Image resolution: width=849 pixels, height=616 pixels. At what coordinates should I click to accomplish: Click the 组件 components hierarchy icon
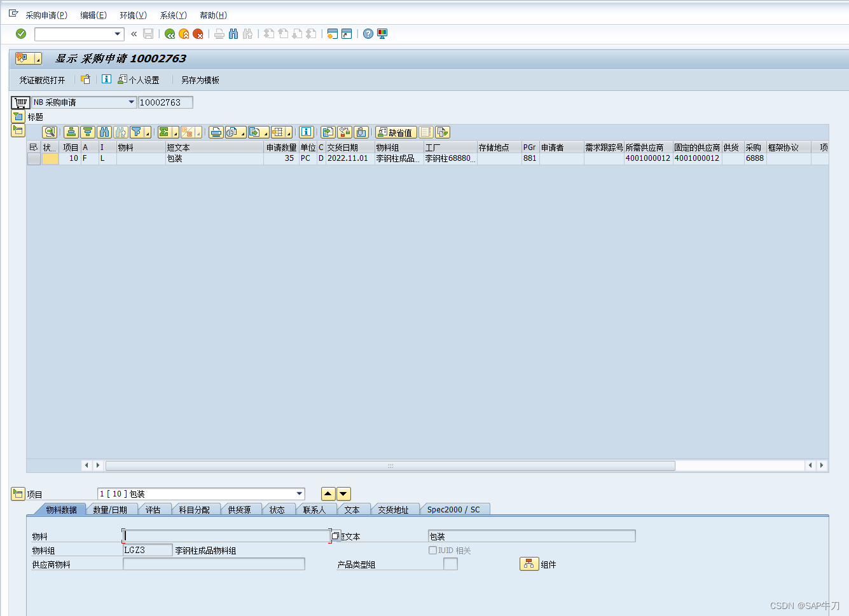click(x=529, y=564)
